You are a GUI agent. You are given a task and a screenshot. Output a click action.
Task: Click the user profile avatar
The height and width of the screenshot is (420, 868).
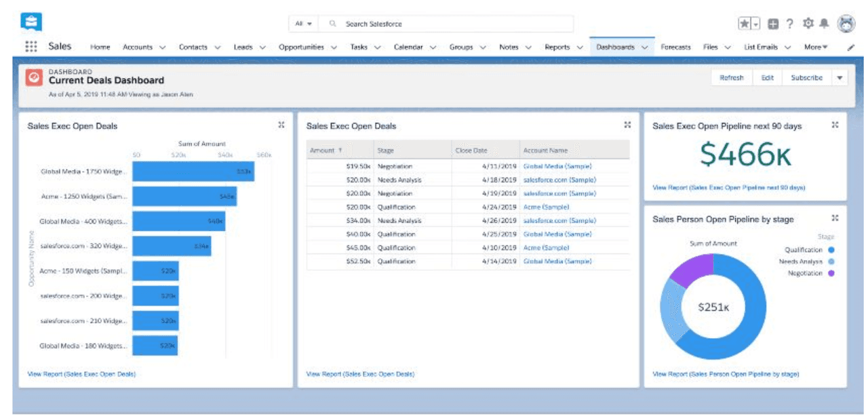[846, 24]
